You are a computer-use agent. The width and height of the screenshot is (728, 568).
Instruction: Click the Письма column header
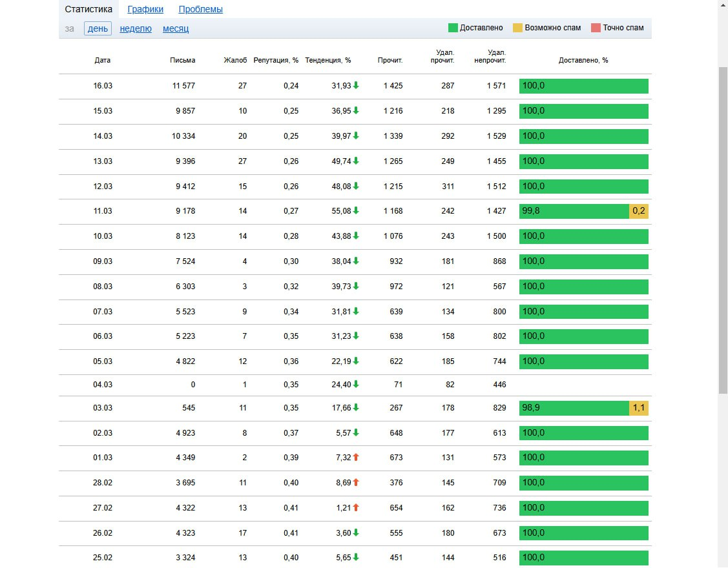click(182, 60)
